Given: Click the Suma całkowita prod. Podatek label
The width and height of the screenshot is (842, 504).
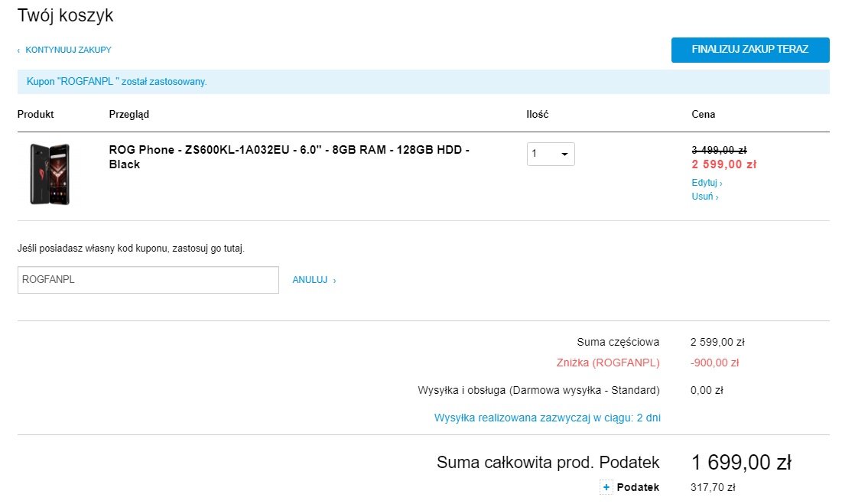Looking at the screenshot, I should (548, 462).
